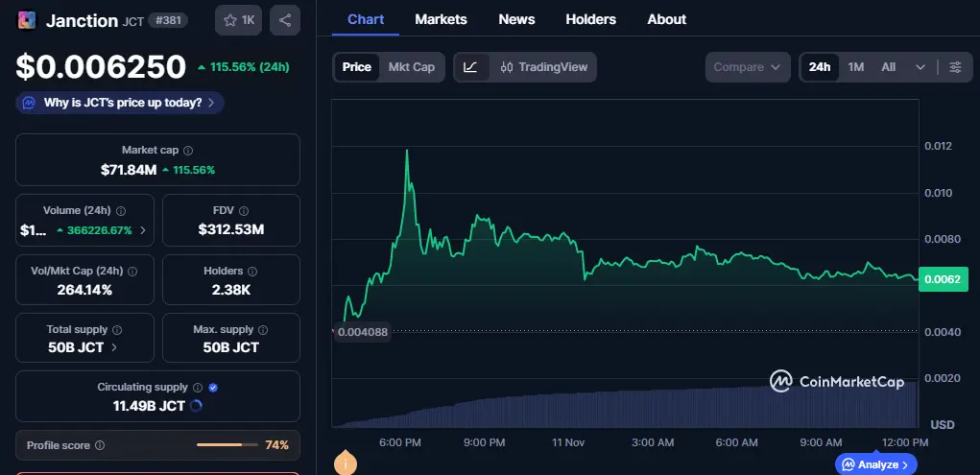Click the 0.0062 current price label

pyautogui.click(x=944, y=279)
